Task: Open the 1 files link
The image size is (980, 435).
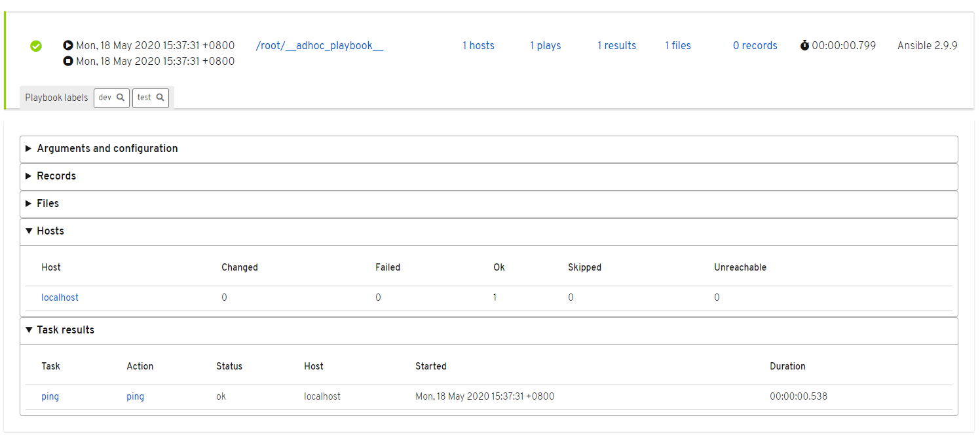Action: (x=677, y=45)
